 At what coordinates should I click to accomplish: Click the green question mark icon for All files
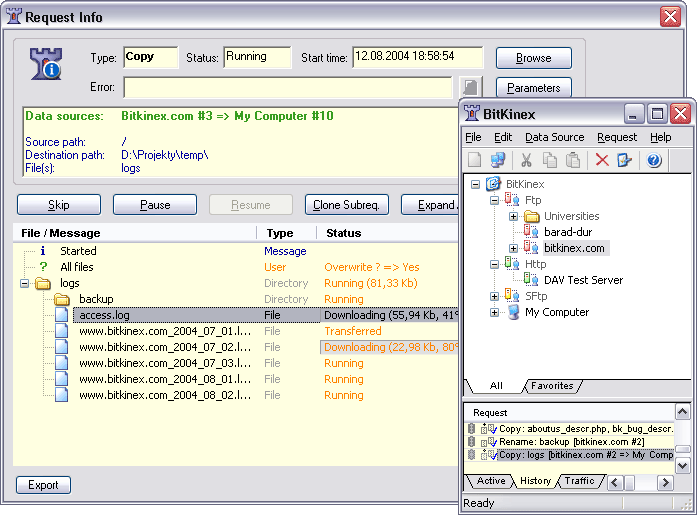point(43,267)
